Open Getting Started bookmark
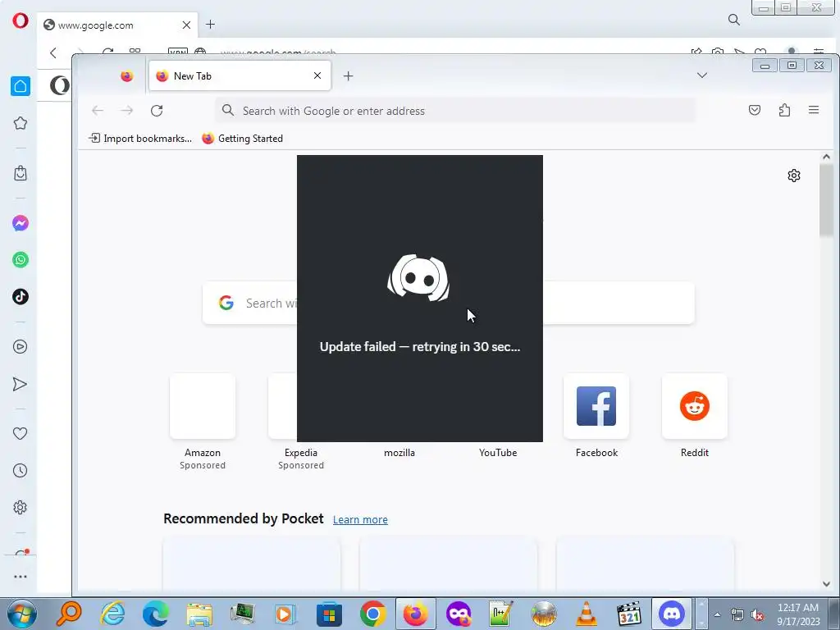840x630 pixels. pyautogui.click(x=243, y=138)
